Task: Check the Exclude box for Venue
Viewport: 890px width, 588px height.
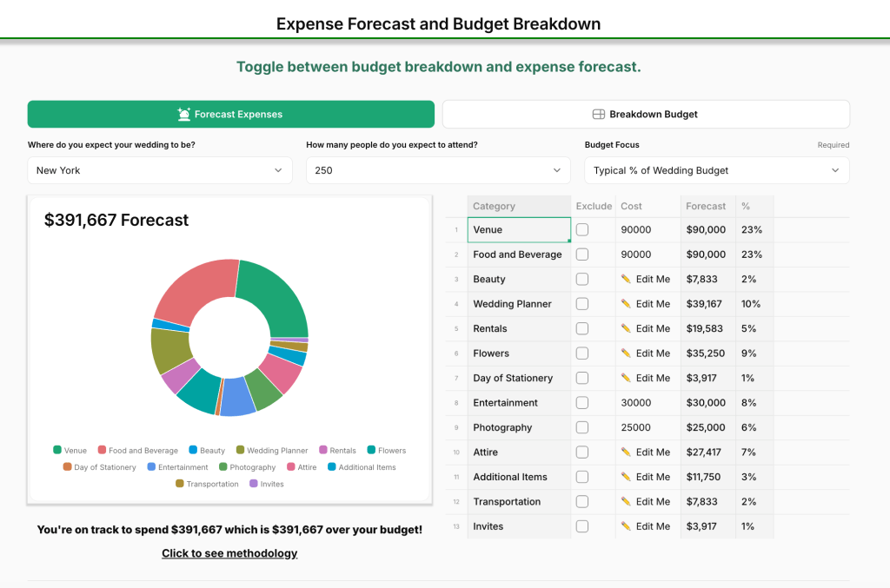Action: tap(582, 230)
